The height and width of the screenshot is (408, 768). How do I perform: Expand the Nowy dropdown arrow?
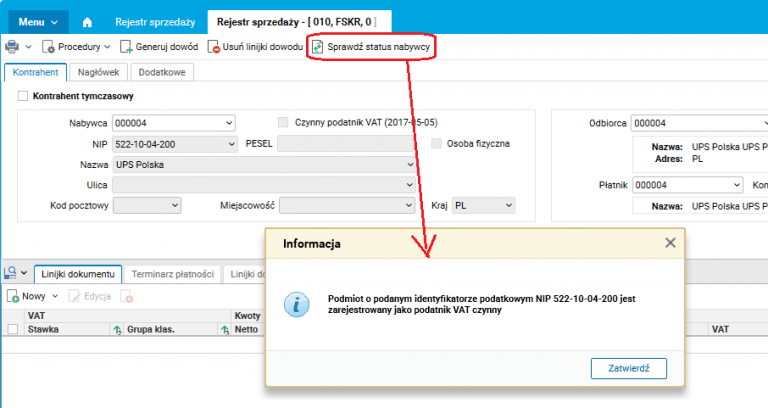click(x=55, y=296)
